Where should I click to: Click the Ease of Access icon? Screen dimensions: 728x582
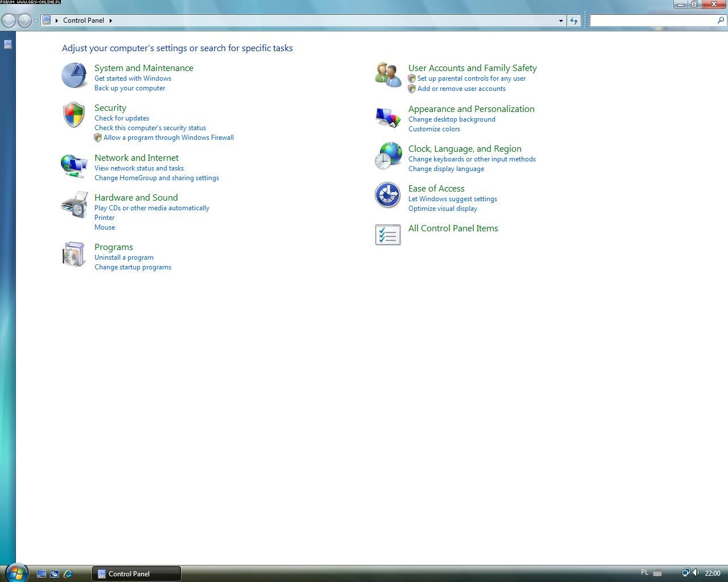[388, 195]
